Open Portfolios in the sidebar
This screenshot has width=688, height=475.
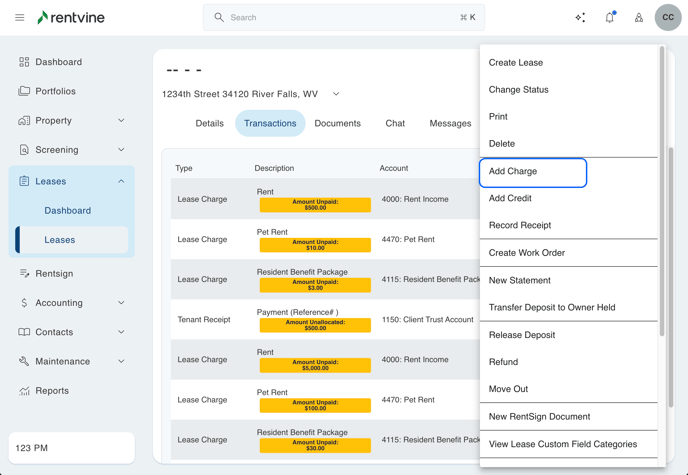click(55, 91)
